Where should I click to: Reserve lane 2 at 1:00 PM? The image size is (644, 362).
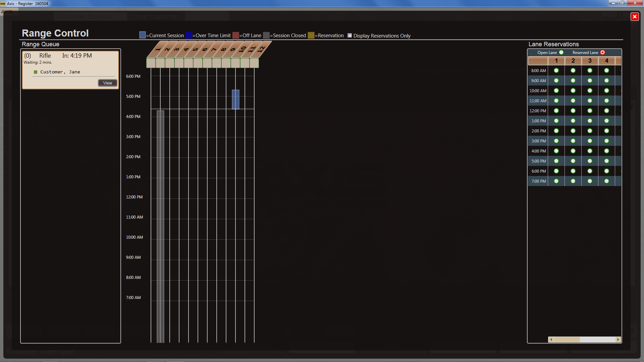[573, 121]
